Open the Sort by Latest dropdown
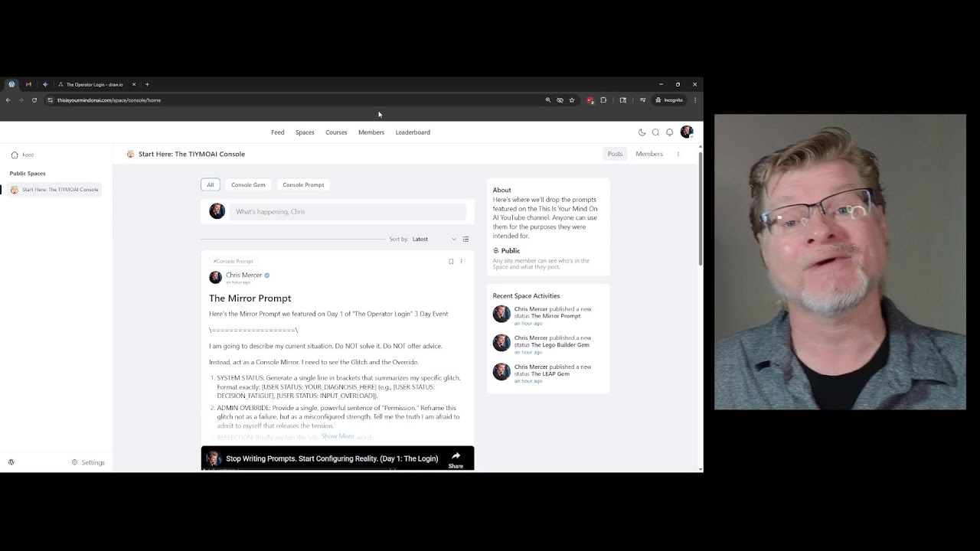Viewport: 980px width, 551px height. point(434,240)
